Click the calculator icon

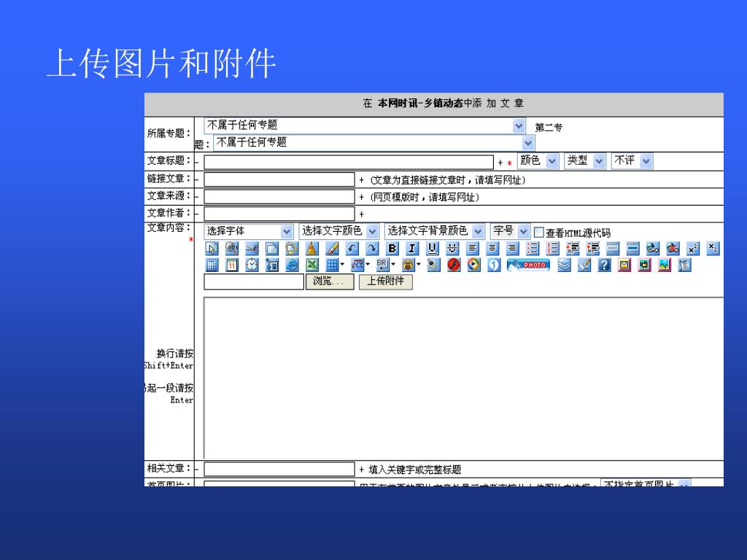pos(212,265)
